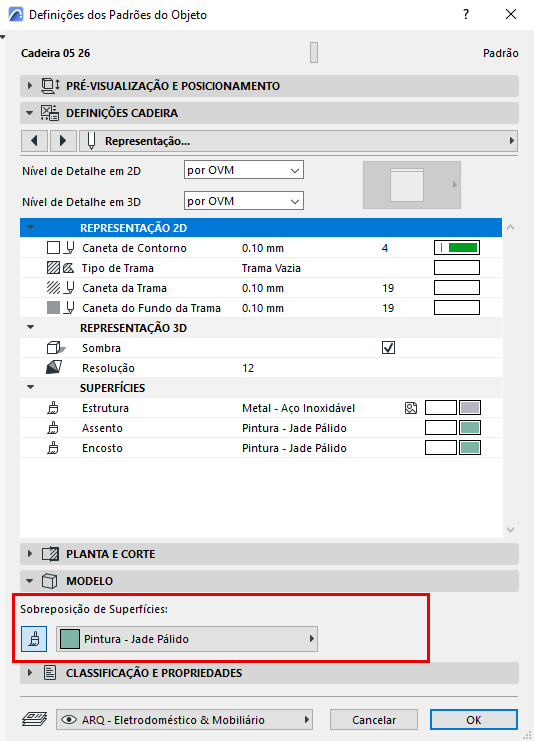
Task: Click the Estrutura texture image icon
Action: [411, 408]
